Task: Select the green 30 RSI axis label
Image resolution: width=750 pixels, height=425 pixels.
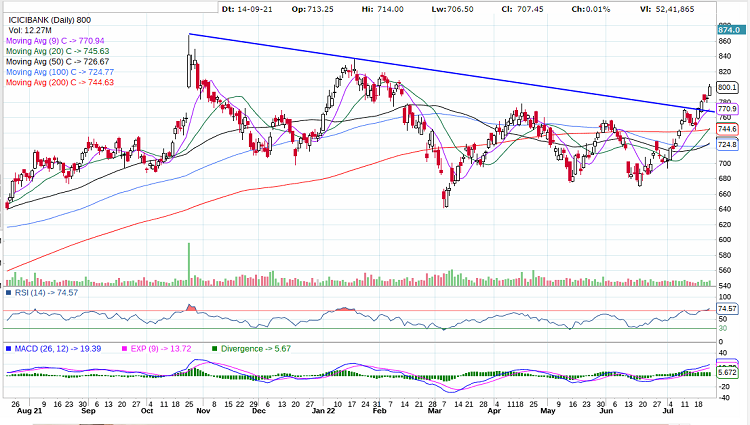Action: tap(723, 328)
